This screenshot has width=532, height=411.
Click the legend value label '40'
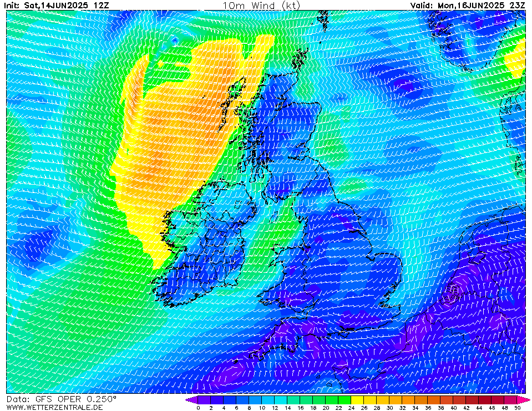pyautogui.click(x=454, y=408)
